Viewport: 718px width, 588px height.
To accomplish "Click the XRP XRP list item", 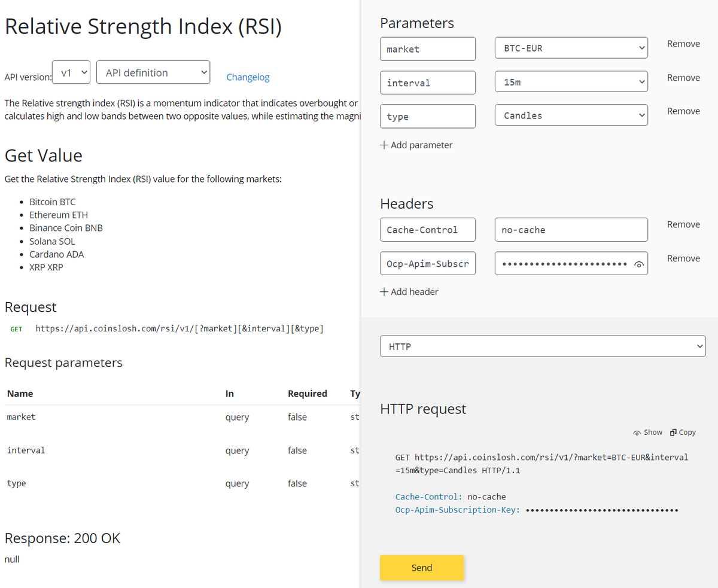I will point(46,267).
